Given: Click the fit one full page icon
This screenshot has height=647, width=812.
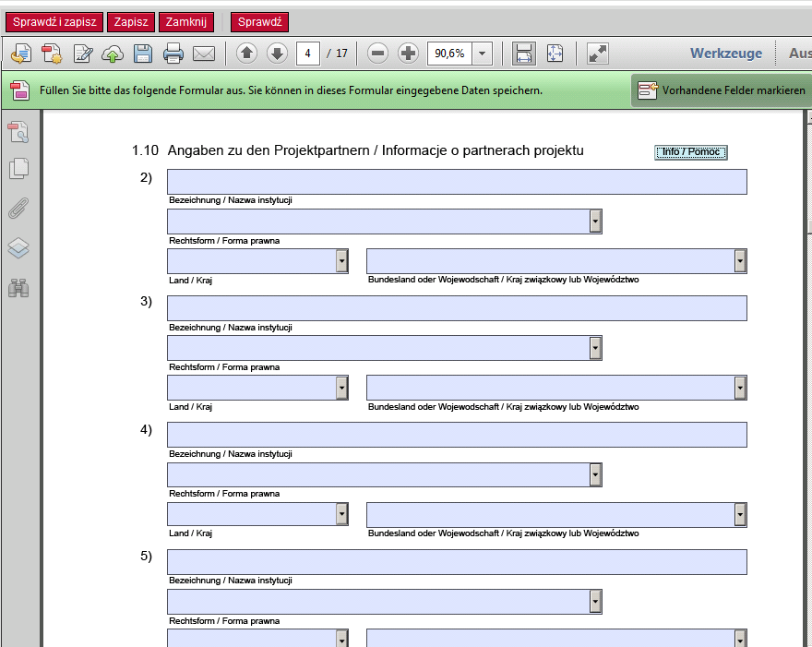Looking at the screenshot, I should click(x=555, y=54).
